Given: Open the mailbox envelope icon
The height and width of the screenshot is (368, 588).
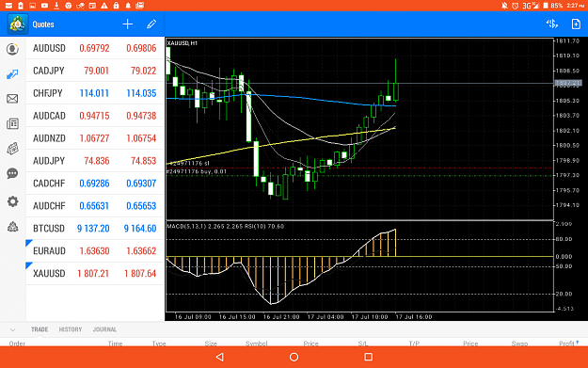Looking at the screenshot, I should click(x=12, y=99).
